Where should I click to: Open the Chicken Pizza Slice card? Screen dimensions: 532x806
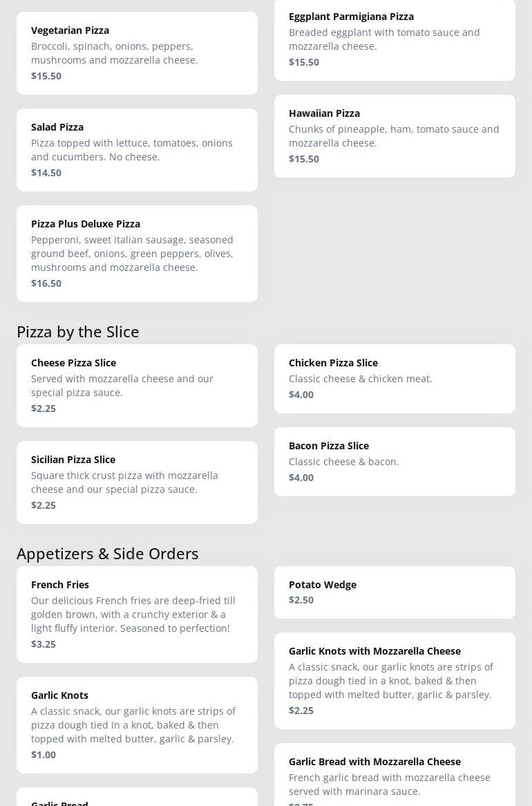[395, 378]
